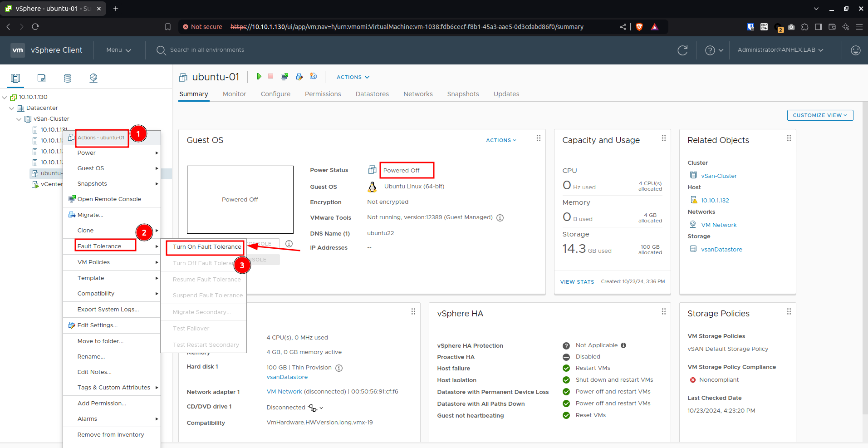This screenshot has height=448, width=868.
Task: Open the Help dropdown in header
Action: click(x=714, y=50)
